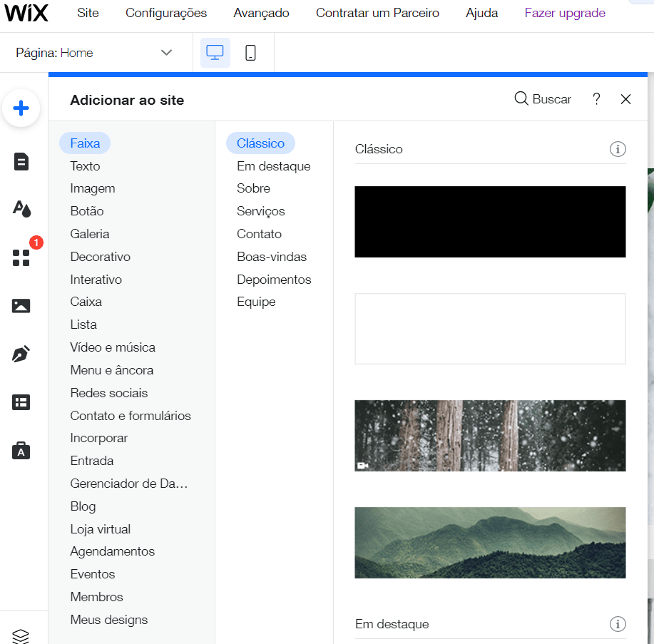Switch to mobile editor view
The image size is (654, 644).
pos(250,53)
